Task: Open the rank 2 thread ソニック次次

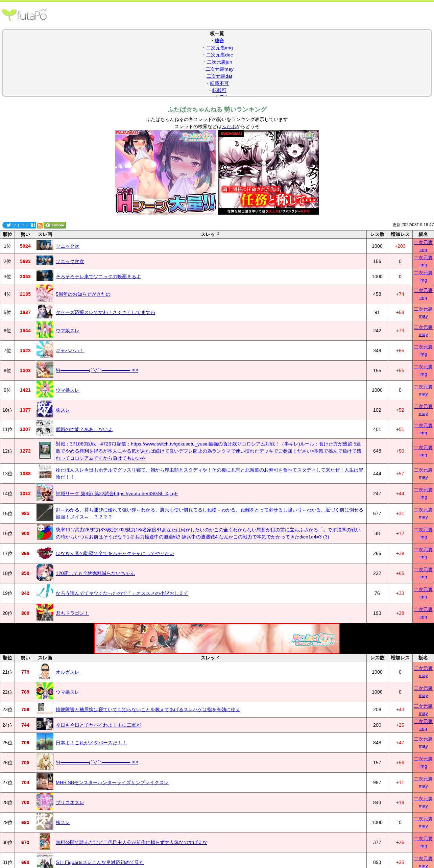Action: pos(70,261)
